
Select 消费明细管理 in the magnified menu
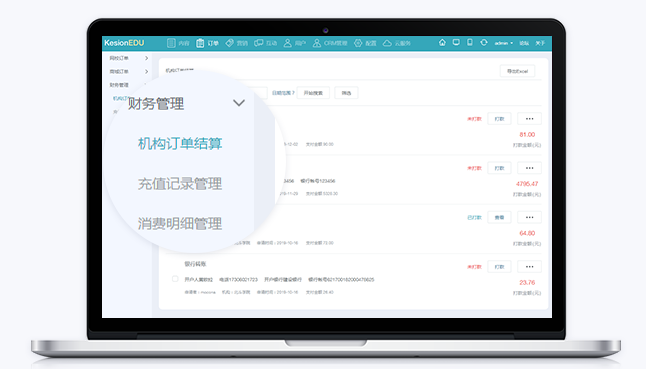pyautogui.click(x=180, y=224)
